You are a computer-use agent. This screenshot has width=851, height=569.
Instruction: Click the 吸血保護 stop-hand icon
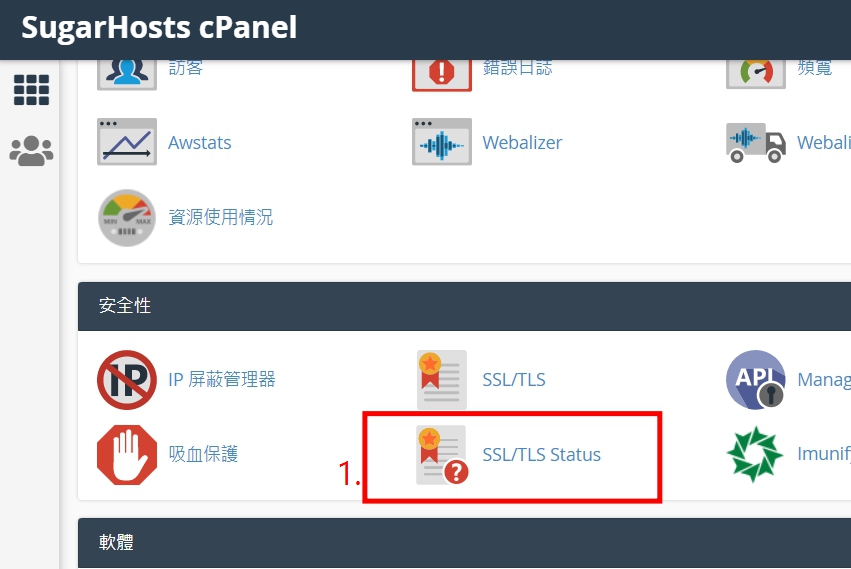(127, 454)
